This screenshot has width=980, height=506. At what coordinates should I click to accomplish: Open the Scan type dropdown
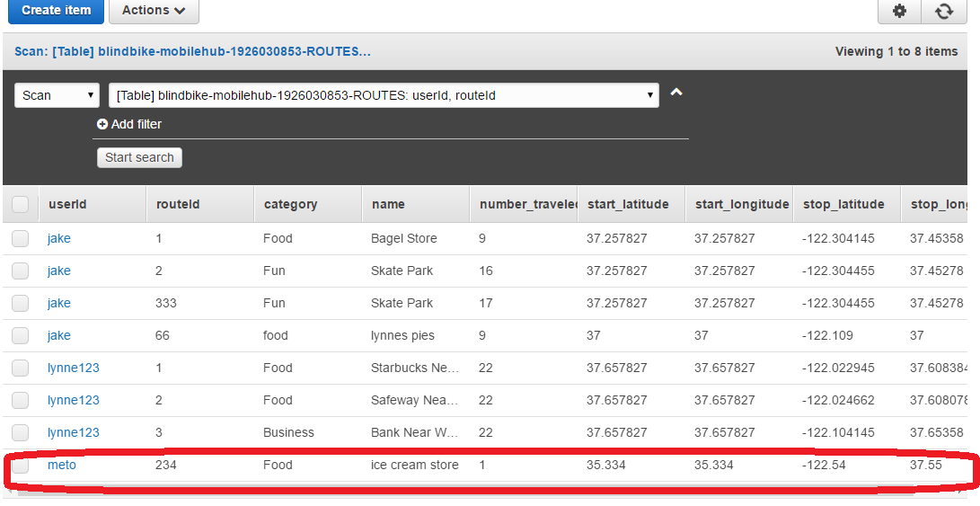pos(57,95)
